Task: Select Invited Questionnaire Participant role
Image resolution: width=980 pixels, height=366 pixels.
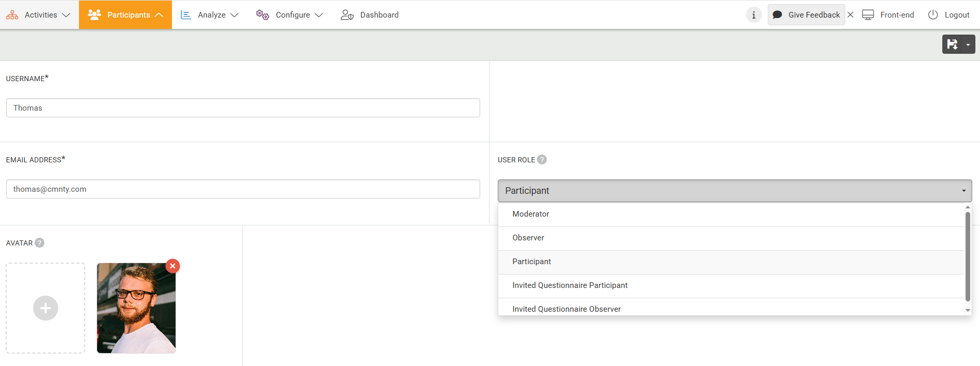Action: pyautogui.click(x=570, y=285)
